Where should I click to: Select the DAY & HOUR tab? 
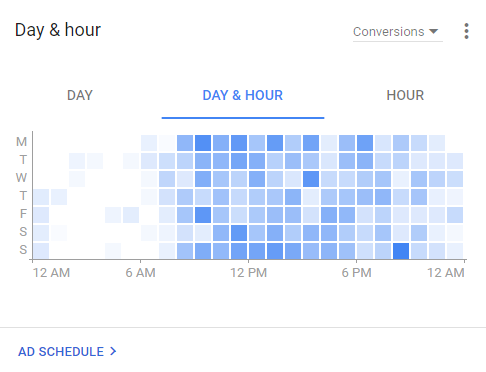243,95
